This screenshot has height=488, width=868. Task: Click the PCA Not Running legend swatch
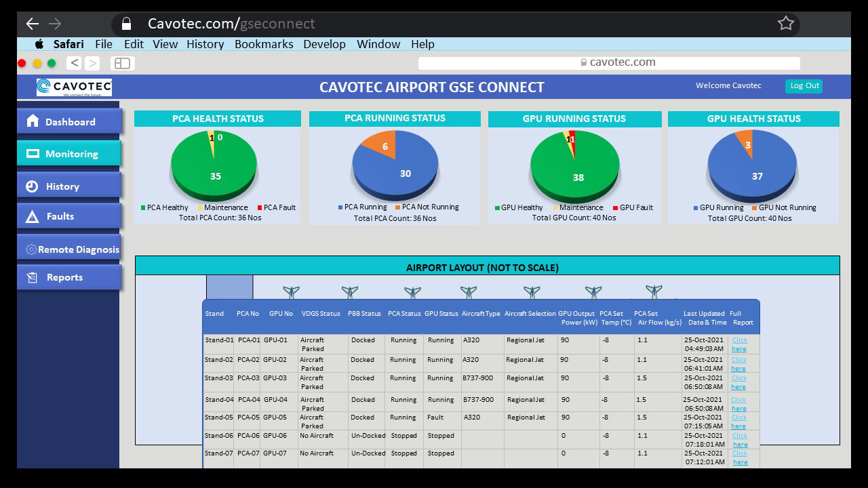[397, 207]
